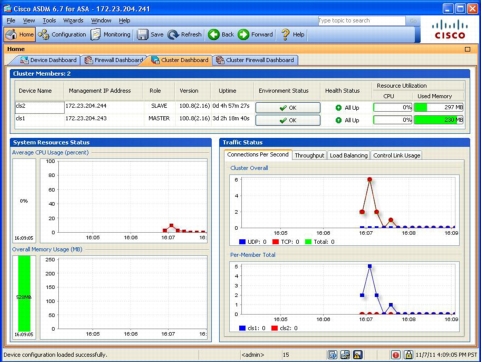
Task: Switch to the Device Dashboard tab
Action: 48,60
